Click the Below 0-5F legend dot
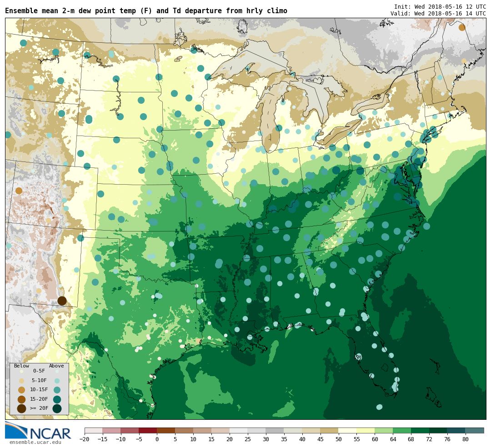The height and width of the screenshot is (448, 491). point(21,371)
